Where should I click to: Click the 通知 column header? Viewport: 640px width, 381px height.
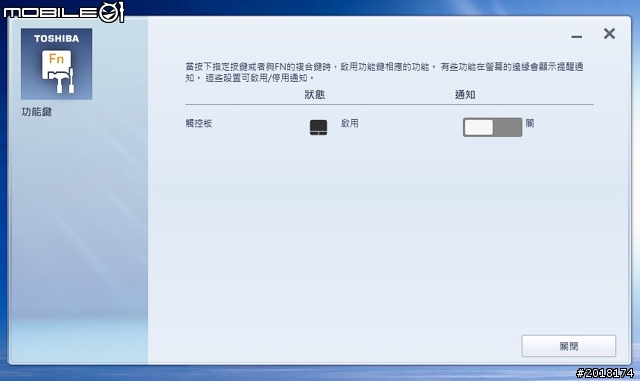465,95
